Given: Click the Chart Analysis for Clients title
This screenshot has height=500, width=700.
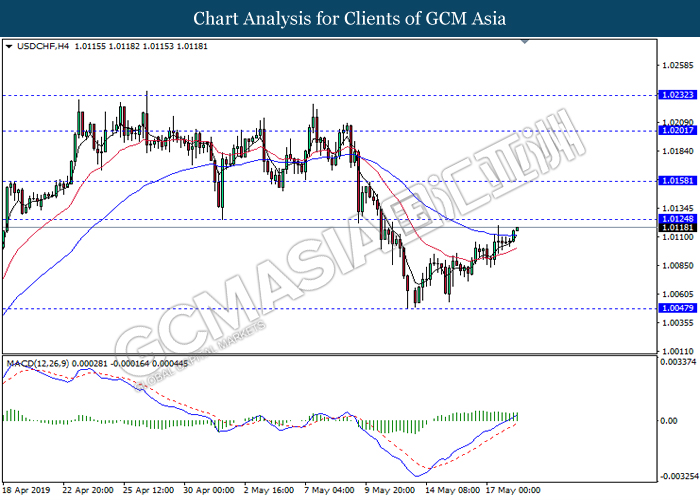Looking at the screenshot, I should coord(350,19).
